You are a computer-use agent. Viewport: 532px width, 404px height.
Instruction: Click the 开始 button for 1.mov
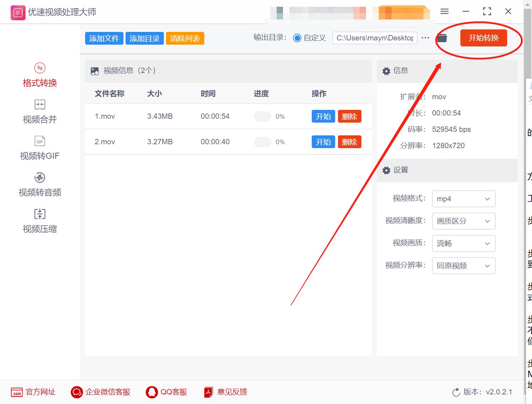click(x=323, y=116)
